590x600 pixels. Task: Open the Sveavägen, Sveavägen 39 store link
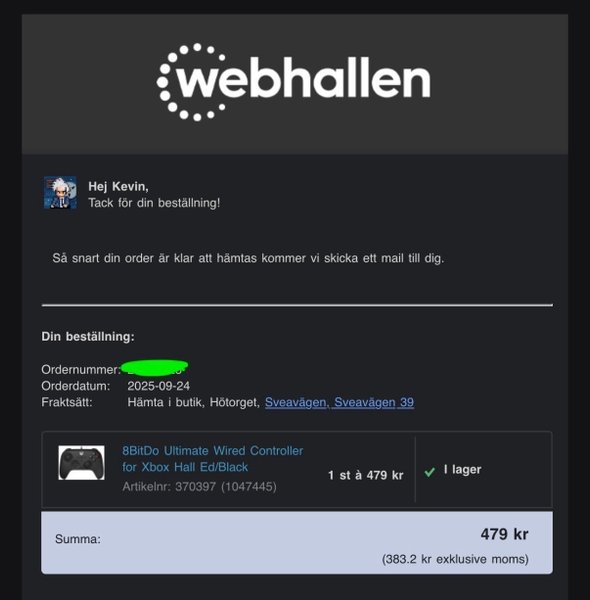(339, 402)
